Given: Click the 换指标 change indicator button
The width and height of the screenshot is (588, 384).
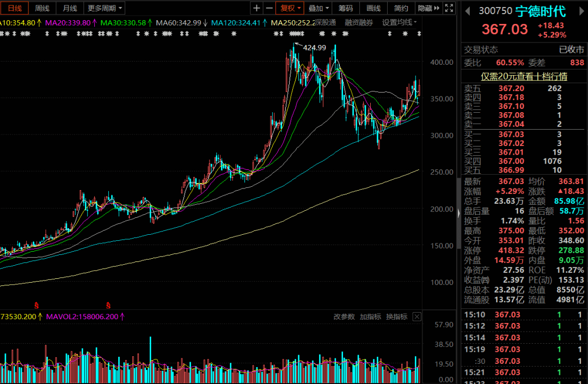Looking at the screenshot, I should click(x=396, y=316).
